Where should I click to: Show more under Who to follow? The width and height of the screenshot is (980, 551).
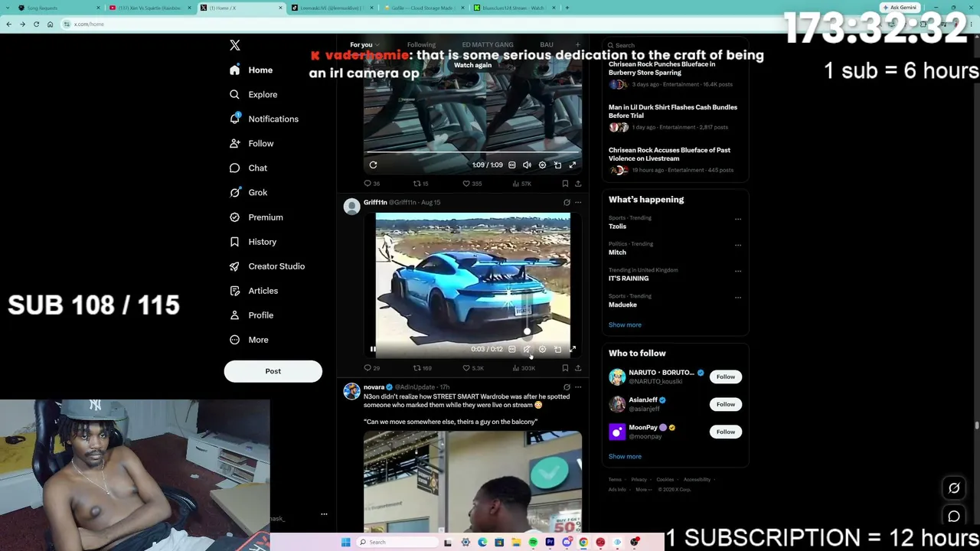coord(625,456)
